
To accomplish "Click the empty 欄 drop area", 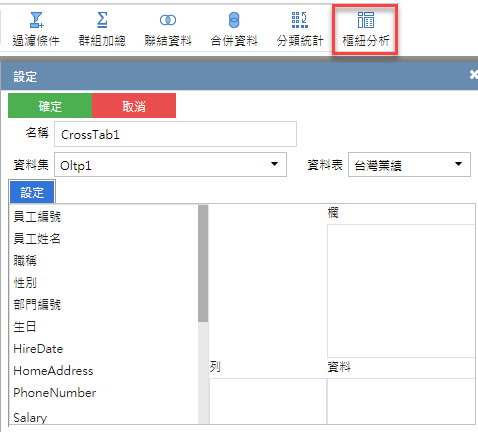I will click(401, 291).
